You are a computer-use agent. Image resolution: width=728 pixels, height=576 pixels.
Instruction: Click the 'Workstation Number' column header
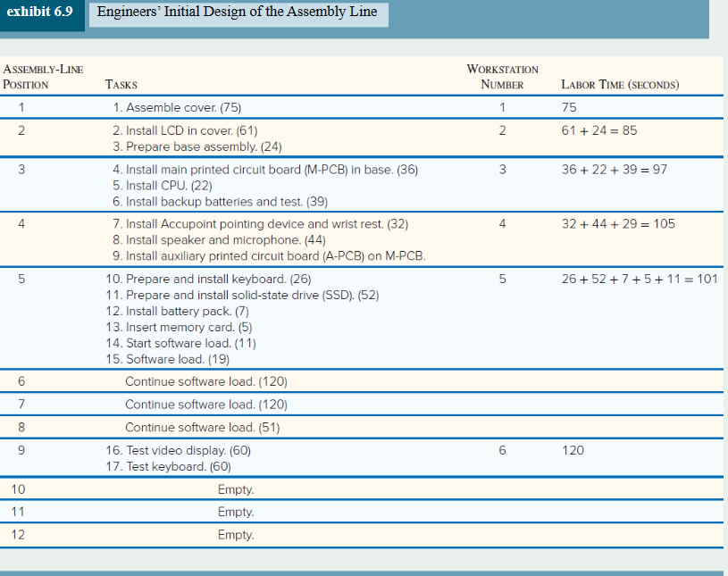point(502,77)
